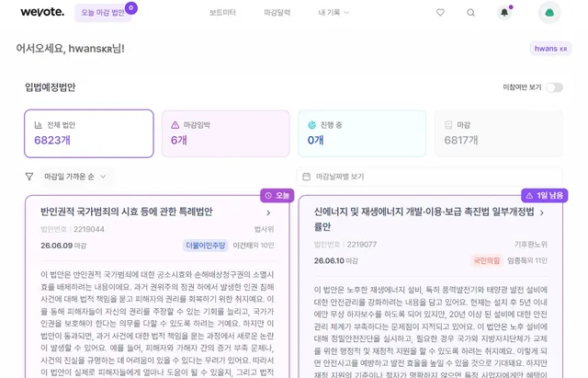Open 마감일 가까운 순 sort dropdown
588x378 pixels.
pos(75,177)
